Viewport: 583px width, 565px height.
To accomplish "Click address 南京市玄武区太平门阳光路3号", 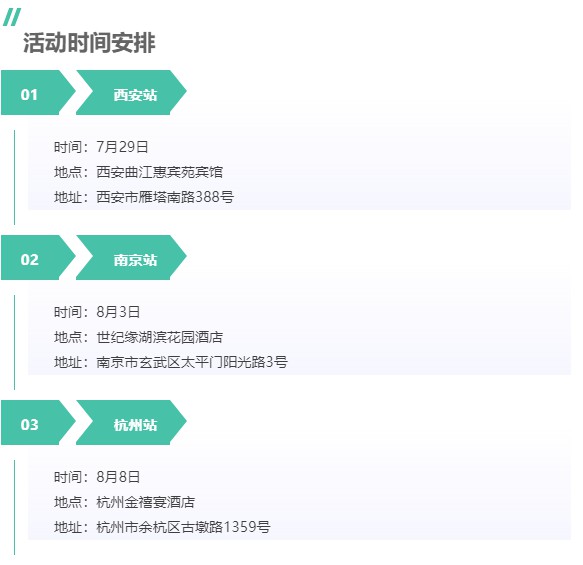I will point(192,362).
